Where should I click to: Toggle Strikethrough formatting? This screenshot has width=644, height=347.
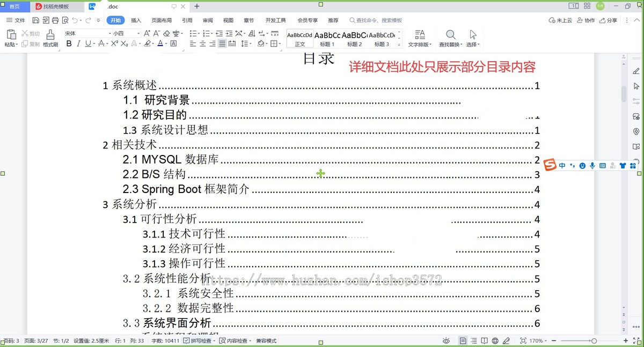(101, 44)
